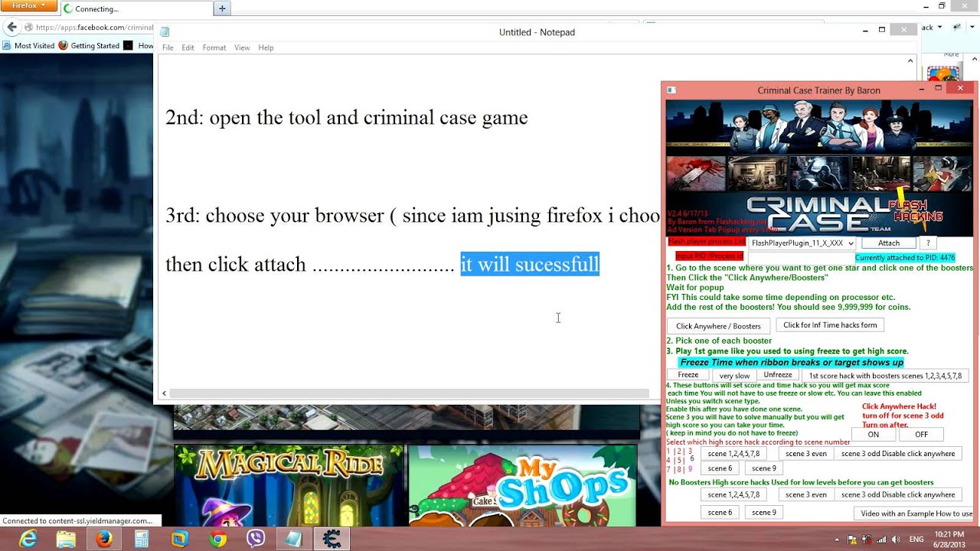Click upper scene 3 odd Disable click anywhere
Image resolution: width=980 pixels, height=551 pixels.
pos(898,454)
